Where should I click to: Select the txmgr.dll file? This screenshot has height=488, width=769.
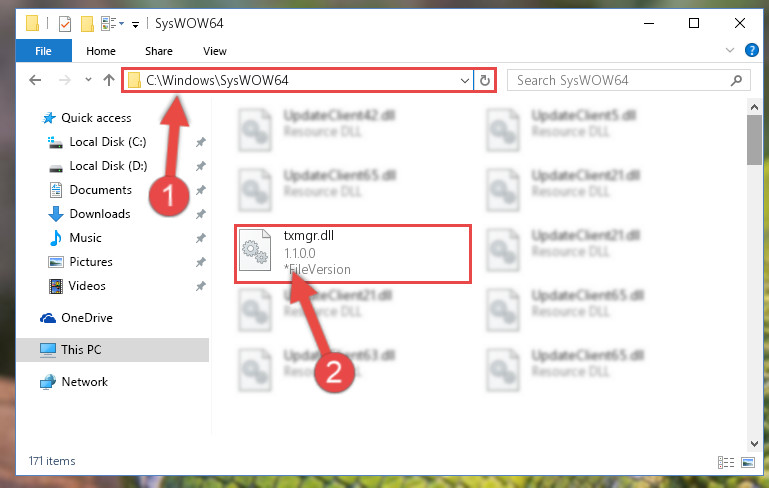pos(353,254)
